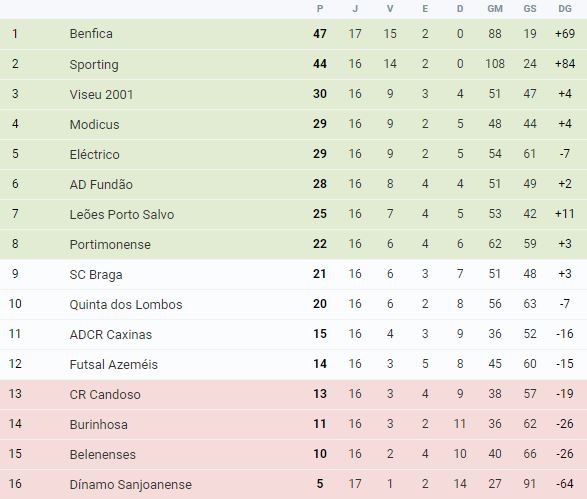
Task: Open the Portimonense team entry
Action: coord(110,244)
